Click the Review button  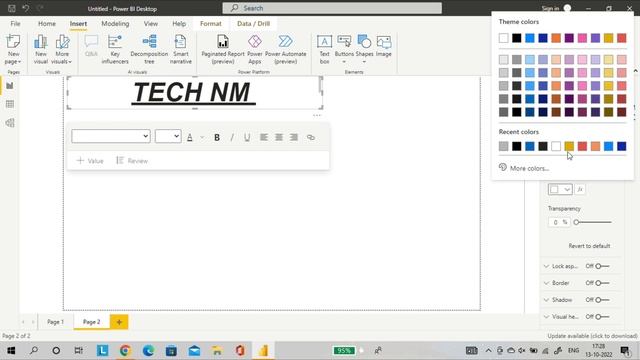pyautogui.click(x=132, y=161)
